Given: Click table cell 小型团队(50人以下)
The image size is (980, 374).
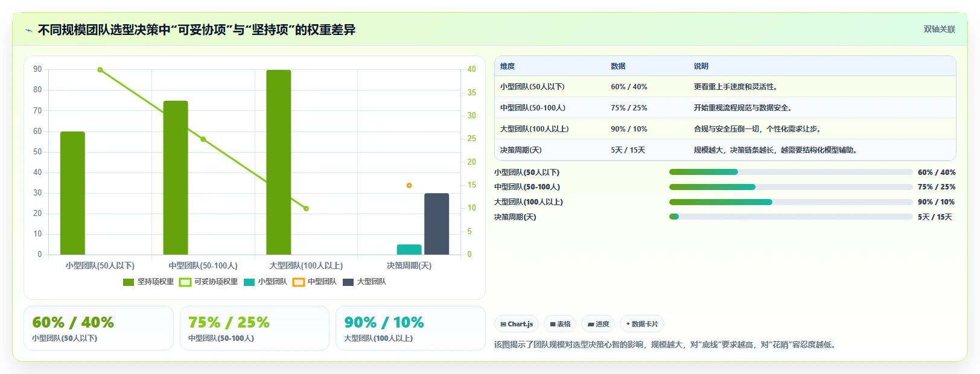Looking at the screenshot, I should coord(532,87).
